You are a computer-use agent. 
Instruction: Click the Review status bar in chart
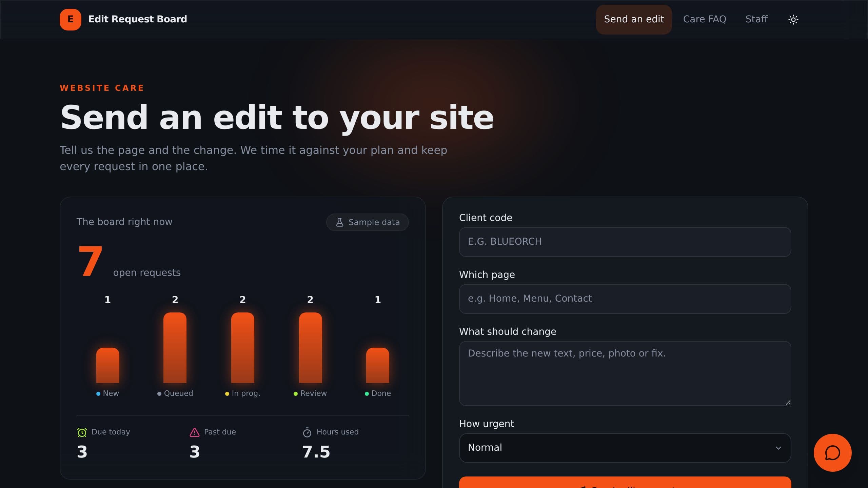click(310, 348)
